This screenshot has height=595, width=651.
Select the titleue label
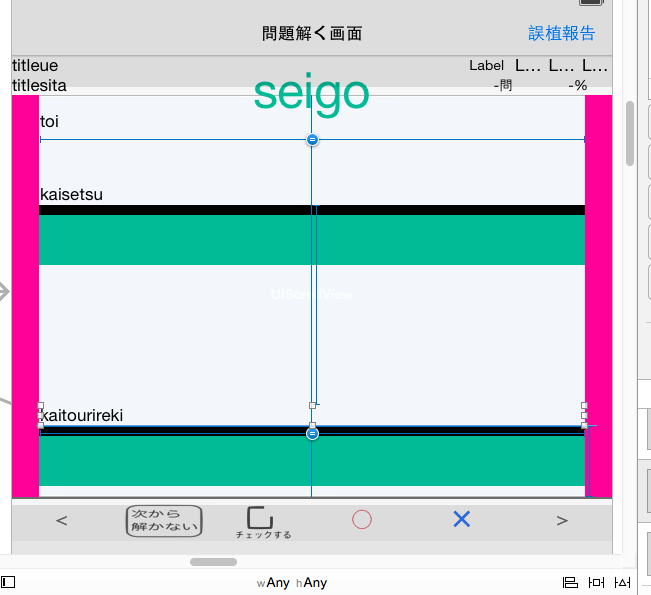click(35, 66)
